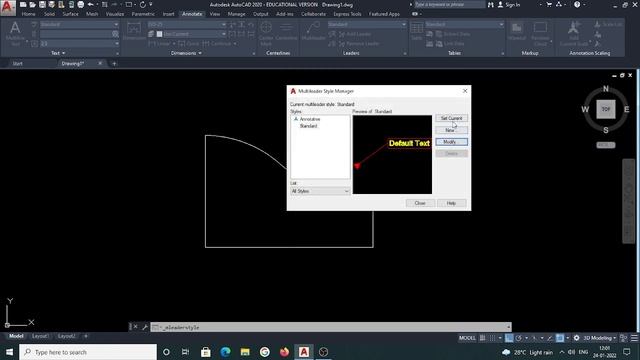Image resolution: width=640 pixels, height=360 pixels.
Task: Toggle object snap in status bar
Action: [x=560, y=338]
